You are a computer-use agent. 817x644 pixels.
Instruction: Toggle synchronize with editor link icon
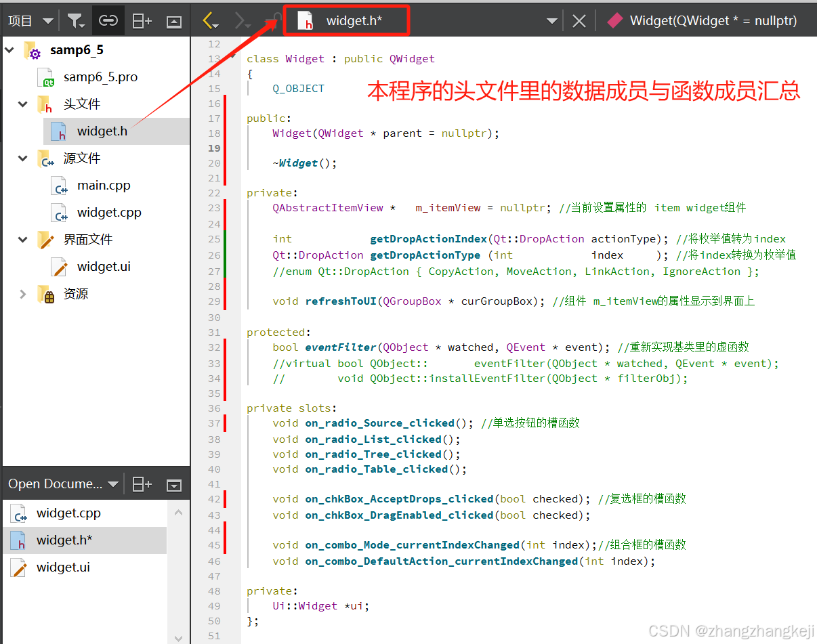coord(108,21)
